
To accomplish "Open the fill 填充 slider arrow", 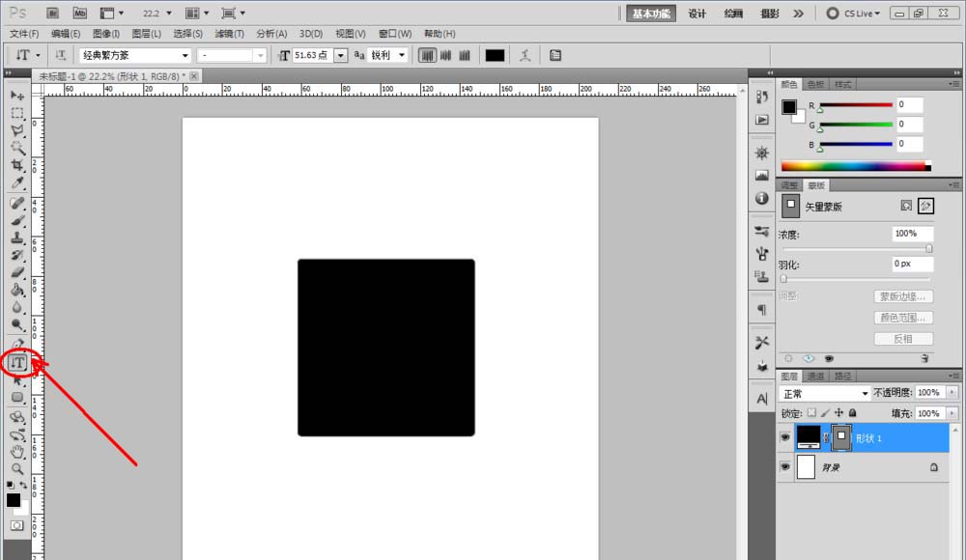I will [952, 413].
